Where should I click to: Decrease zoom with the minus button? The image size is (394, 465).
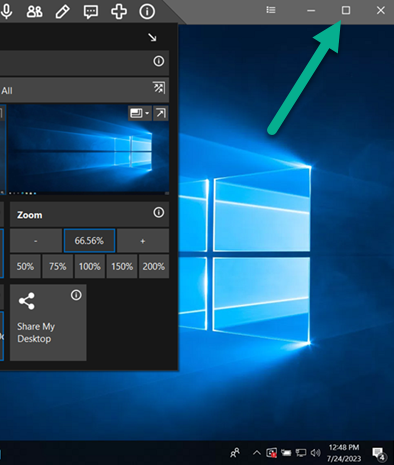[x=36, y=241]
